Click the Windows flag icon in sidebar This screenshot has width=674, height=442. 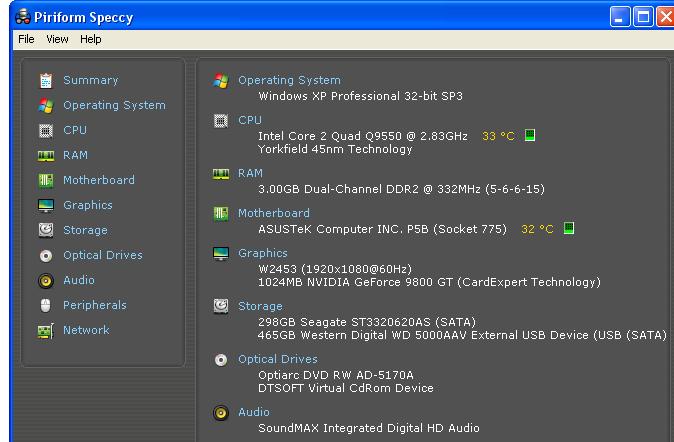point(46,105)
